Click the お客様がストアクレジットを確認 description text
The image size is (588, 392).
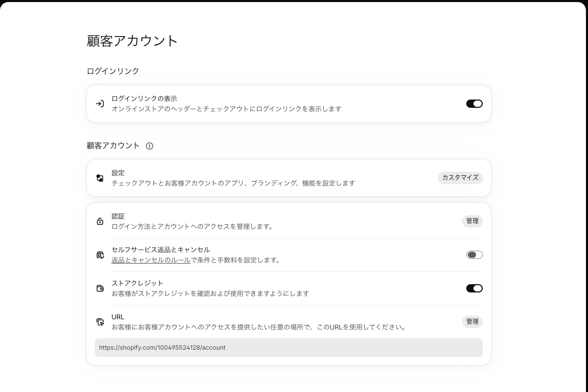210,293
